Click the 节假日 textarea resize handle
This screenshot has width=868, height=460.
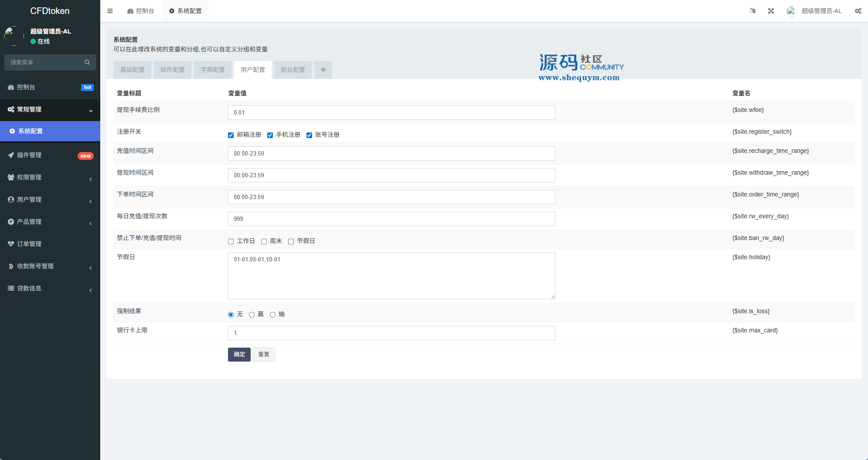click(x=553, y=297)
